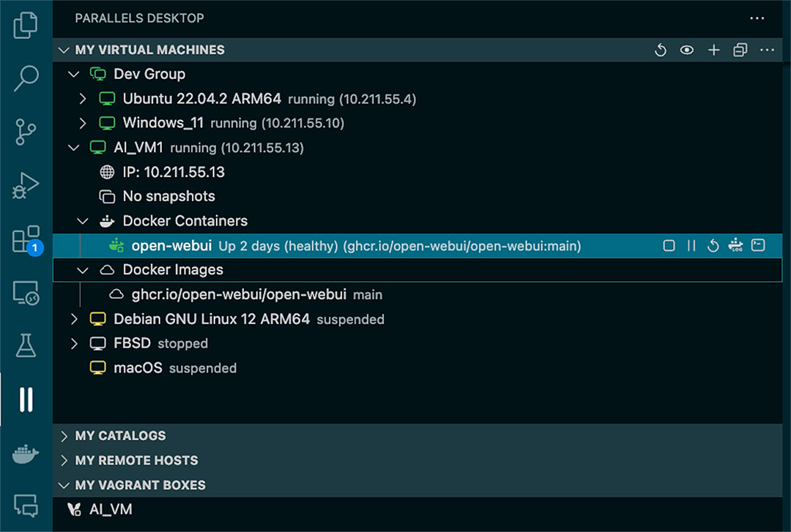Image resolution: width=791 pixels, height=532 pixels.
Task: Expand the FBSD machine node
Action: click(x=74, y=343)
